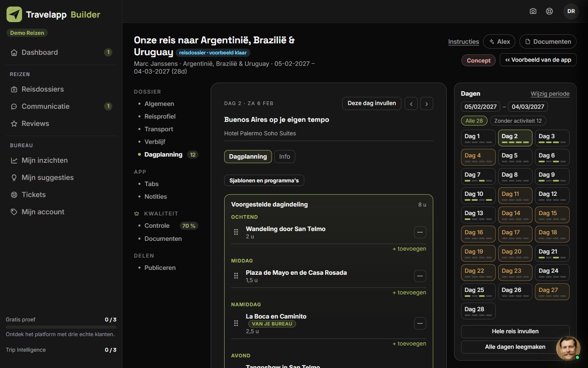Grab the drag handle of Wandeling door San Telmo
588x368 pixels.
click(236, 232)
